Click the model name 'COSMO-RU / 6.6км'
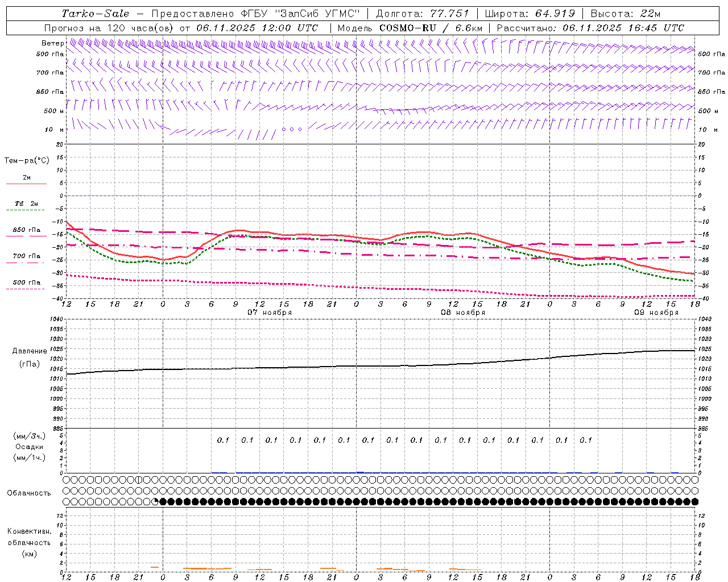 click(431, 28)
